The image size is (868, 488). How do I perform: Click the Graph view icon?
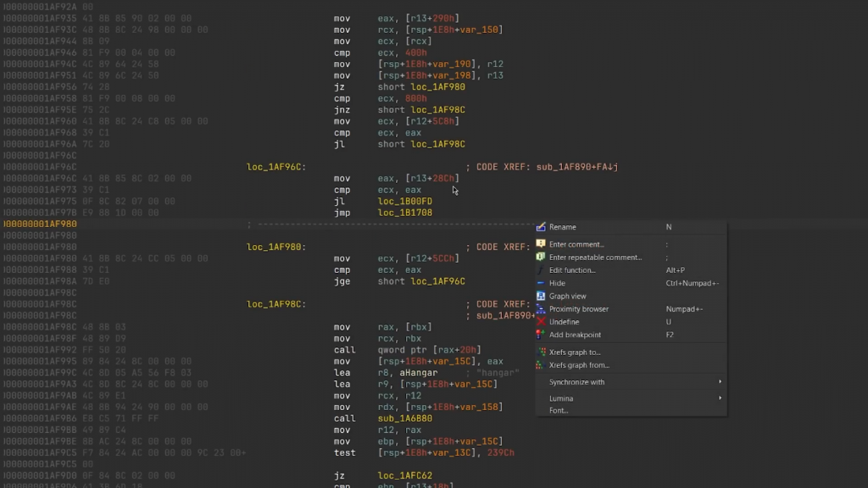click(541, 297)
